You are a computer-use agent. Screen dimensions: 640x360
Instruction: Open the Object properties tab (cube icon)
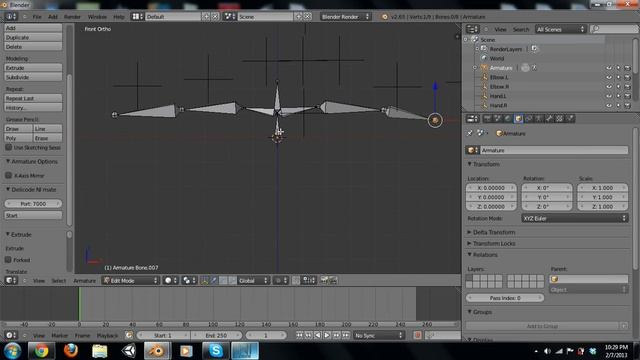[518, 119]
